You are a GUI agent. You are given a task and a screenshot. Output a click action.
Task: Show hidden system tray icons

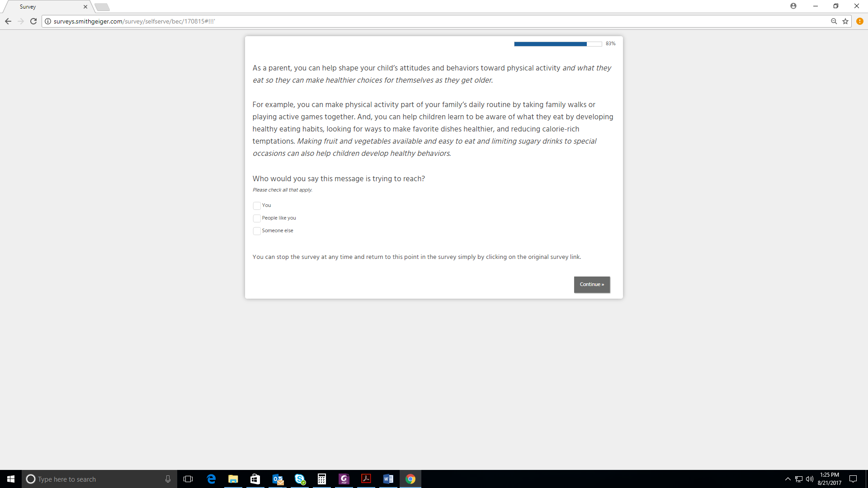tap(788, 479)
